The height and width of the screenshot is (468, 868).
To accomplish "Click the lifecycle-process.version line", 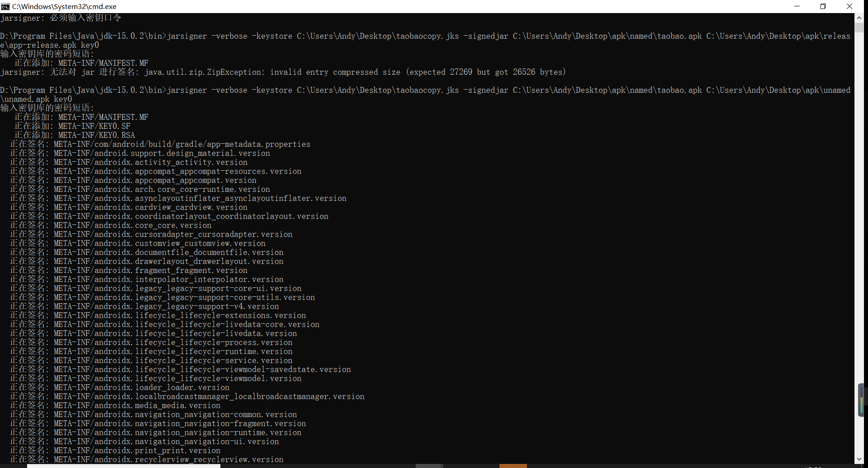I will [151, 342].
